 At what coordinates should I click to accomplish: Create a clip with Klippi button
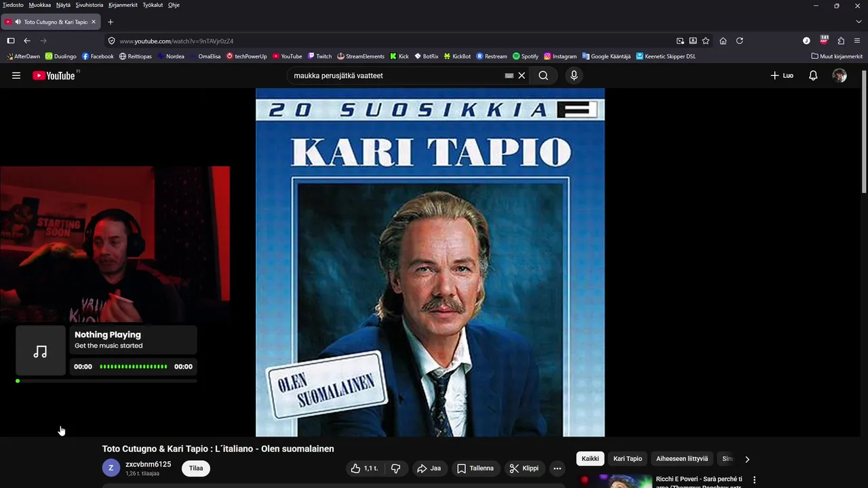(524, 468)
